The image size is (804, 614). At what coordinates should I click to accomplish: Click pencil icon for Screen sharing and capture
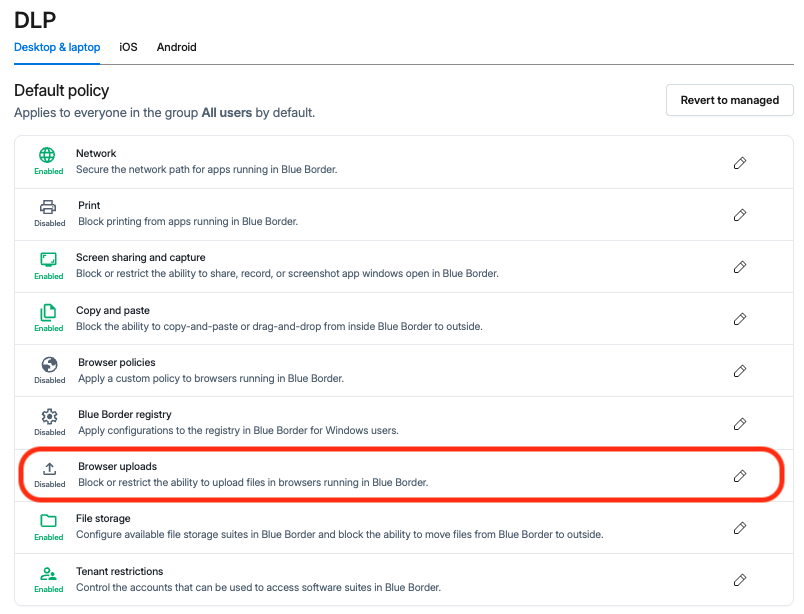739,267
